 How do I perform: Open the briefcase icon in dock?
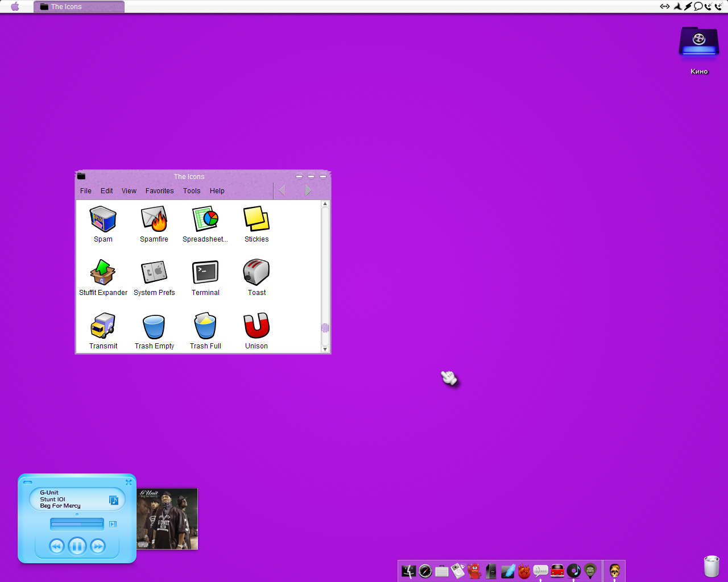442,571
